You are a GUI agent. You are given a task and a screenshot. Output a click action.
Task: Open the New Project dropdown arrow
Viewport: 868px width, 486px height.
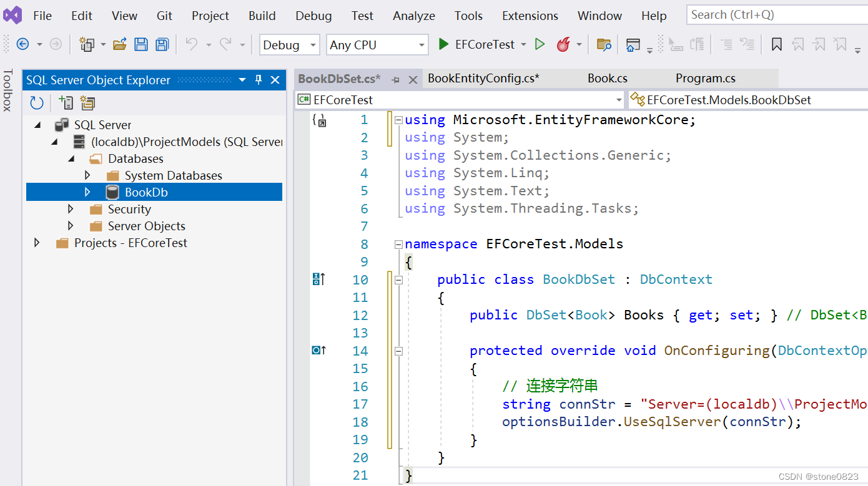(x=103, y=44)
